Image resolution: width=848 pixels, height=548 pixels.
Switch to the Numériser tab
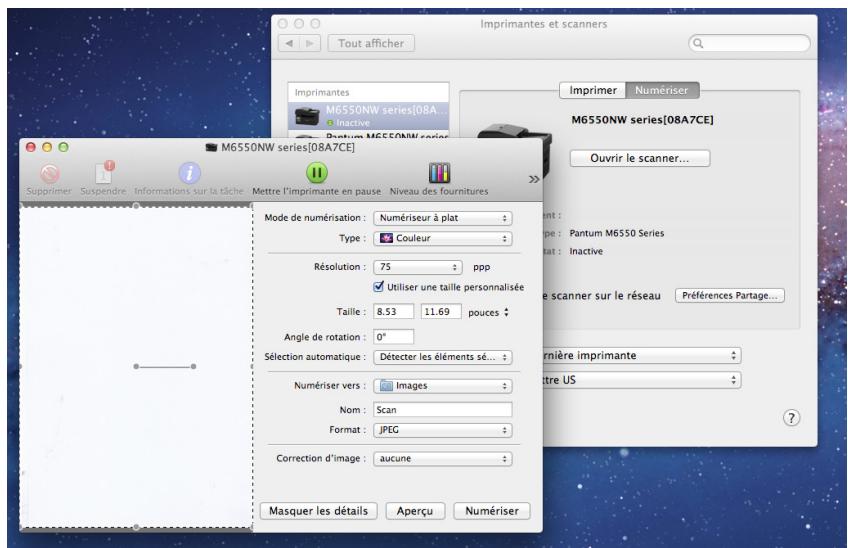[x=663, y=91]
